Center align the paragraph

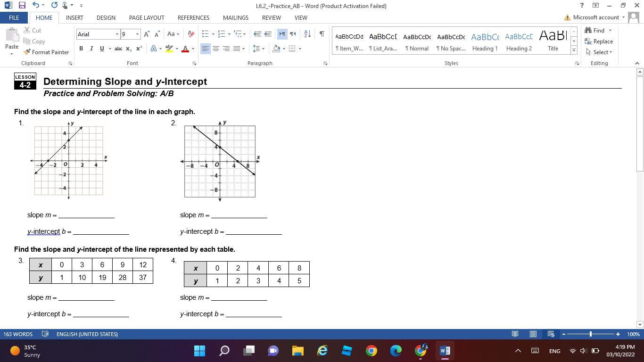(x=216, y=49)
